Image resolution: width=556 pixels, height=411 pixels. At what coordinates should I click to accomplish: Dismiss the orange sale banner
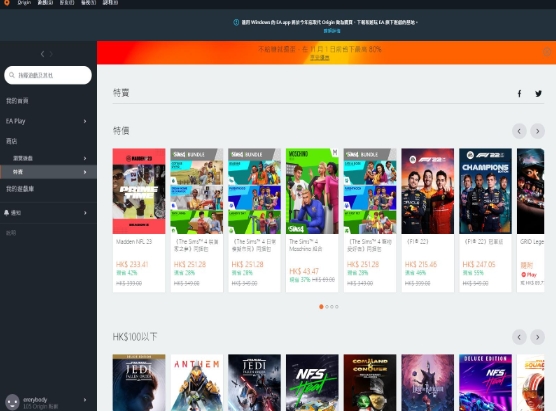click(547, 52)
